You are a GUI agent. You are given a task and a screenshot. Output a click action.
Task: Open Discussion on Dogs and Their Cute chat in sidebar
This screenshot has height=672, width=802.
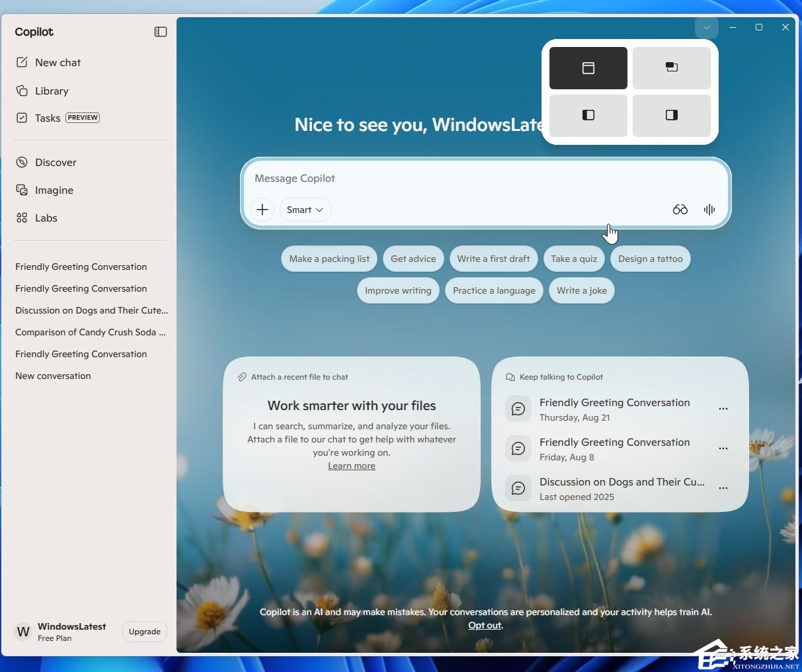click(91, 310)
